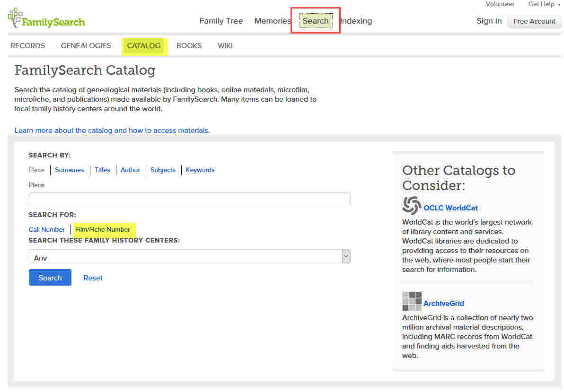This screenshot has width=564, height=392.
Task: Open the Search menu item
Action: coord(316,21)
